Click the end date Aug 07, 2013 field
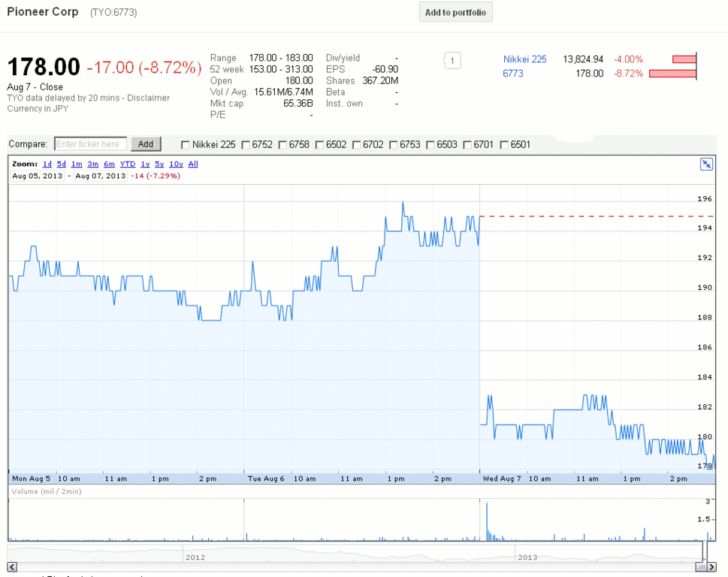Viewport: 728px width, 577px height. coord(100,176)
